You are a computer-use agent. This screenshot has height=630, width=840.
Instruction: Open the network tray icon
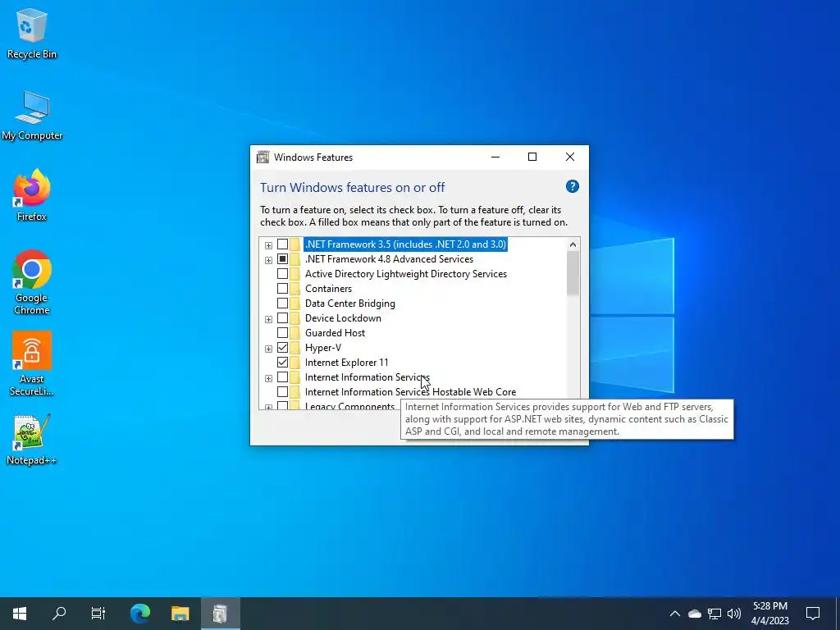coord(714,614)
